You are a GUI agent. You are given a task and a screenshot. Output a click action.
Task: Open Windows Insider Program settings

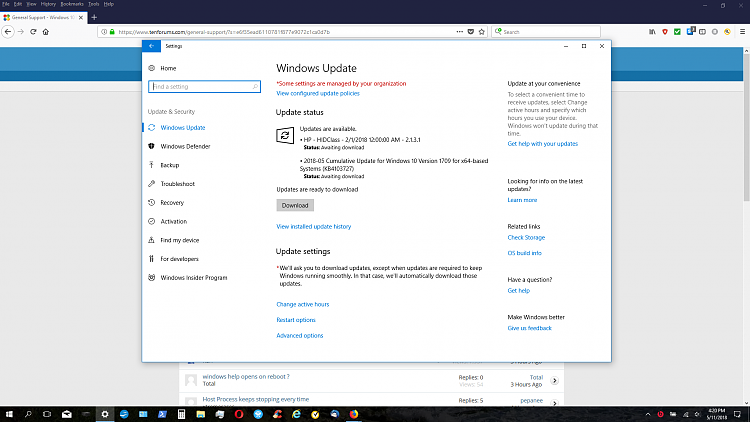[194, 278]
